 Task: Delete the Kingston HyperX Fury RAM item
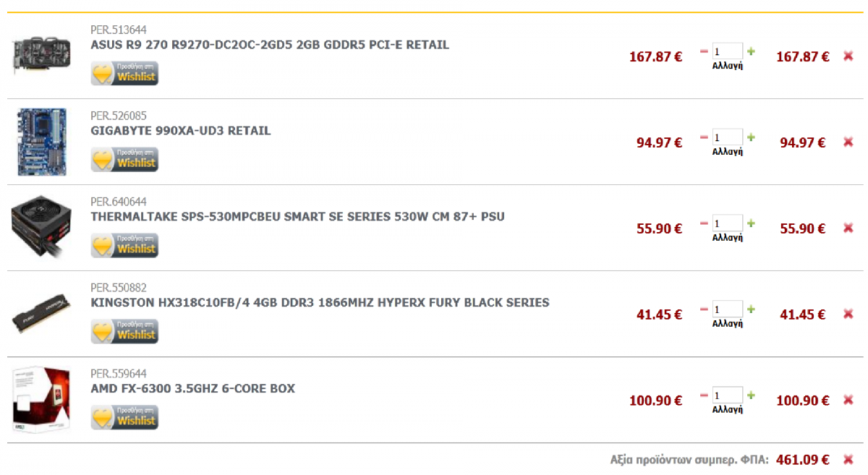tap(848, 314)
